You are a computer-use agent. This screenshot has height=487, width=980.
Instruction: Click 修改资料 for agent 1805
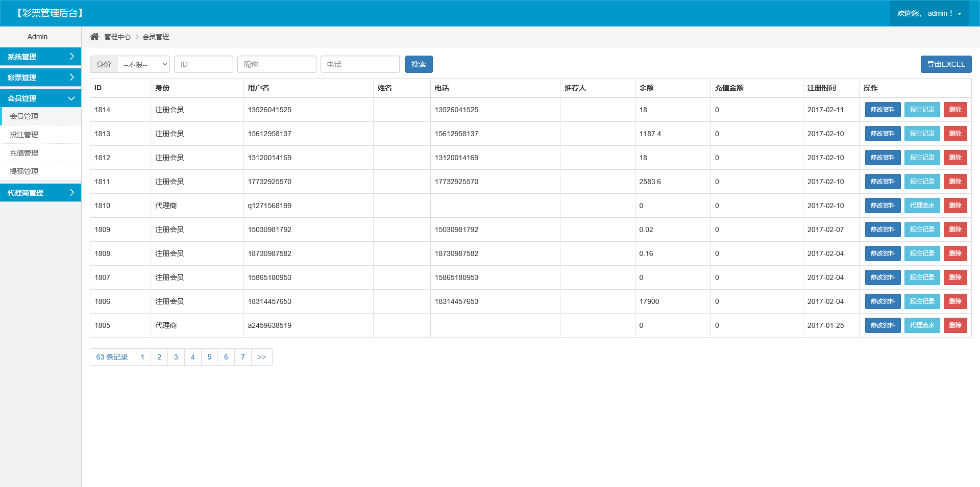[x=883, y=325]
